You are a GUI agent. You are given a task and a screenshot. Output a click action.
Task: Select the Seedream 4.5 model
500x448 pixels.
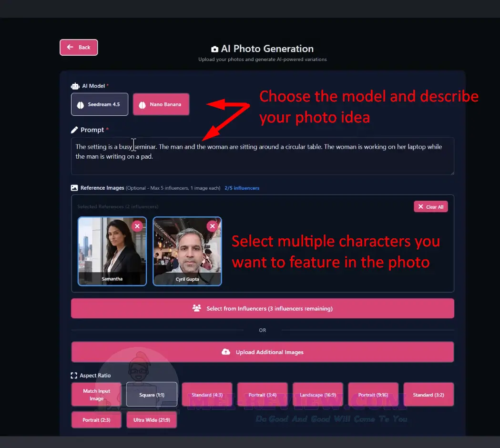coord(100,104)
